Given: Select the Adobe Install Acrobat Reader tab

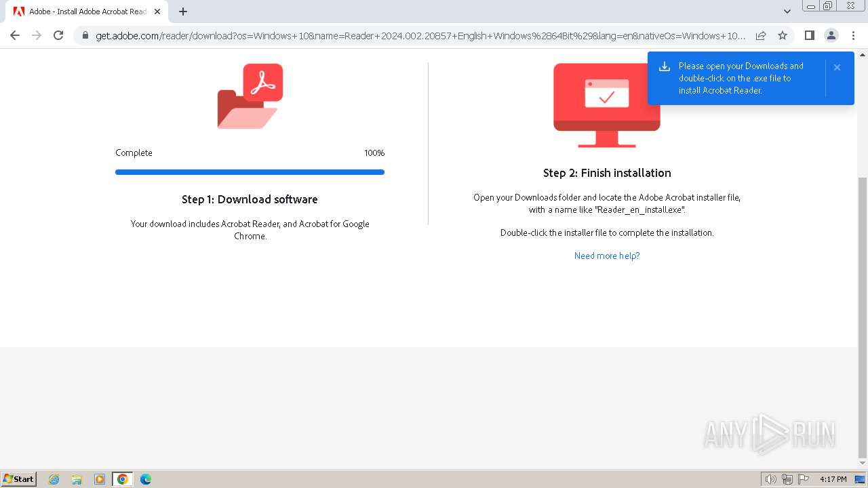Looking at the screenshot, I should click(x=87, y=12).
